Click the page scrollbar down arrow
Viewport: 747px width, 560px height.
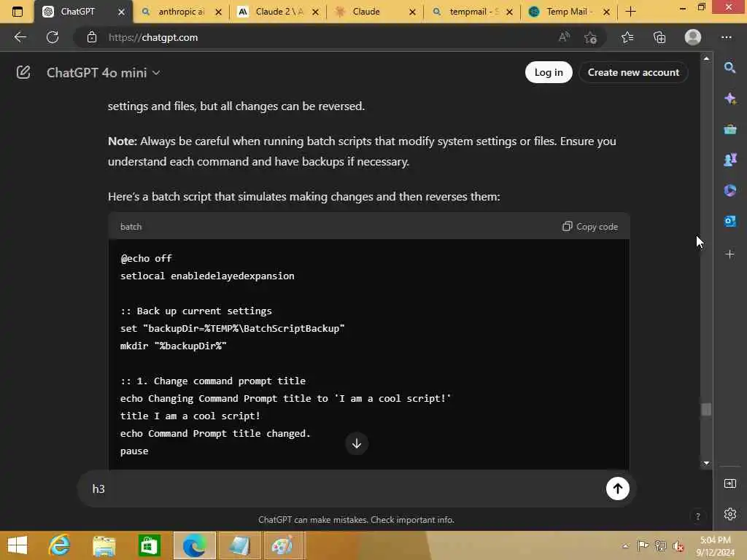pos(706,463)
